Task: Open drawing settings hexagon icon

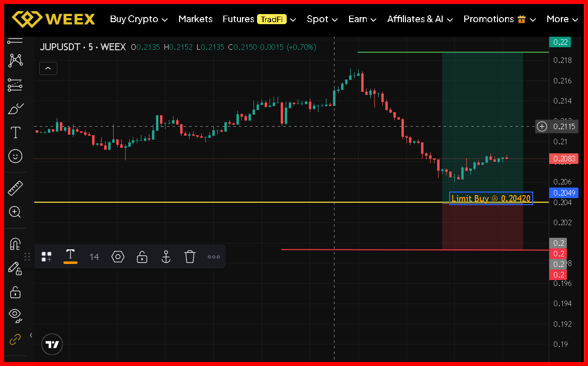Action: point(118,257)
